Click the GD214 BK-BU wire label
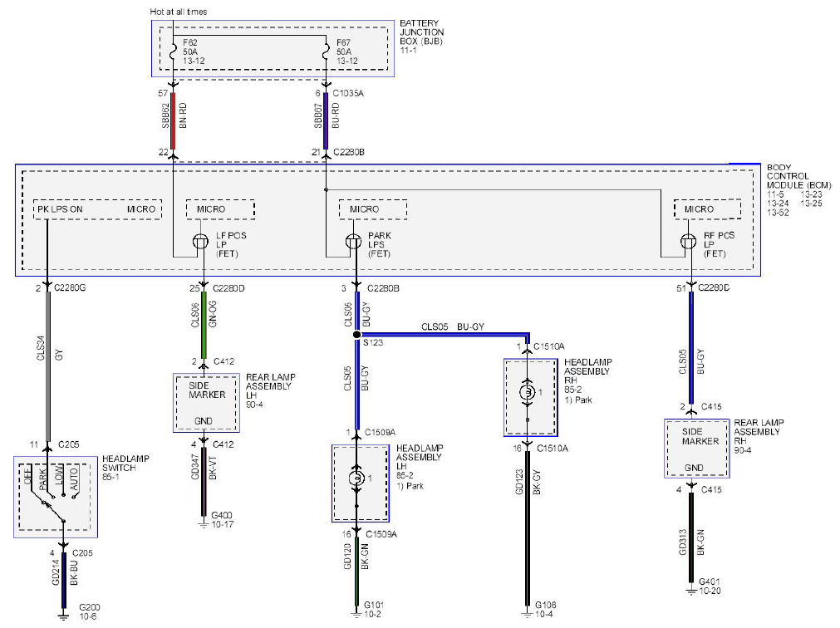 pyautogui.click(x=65, y=572)
